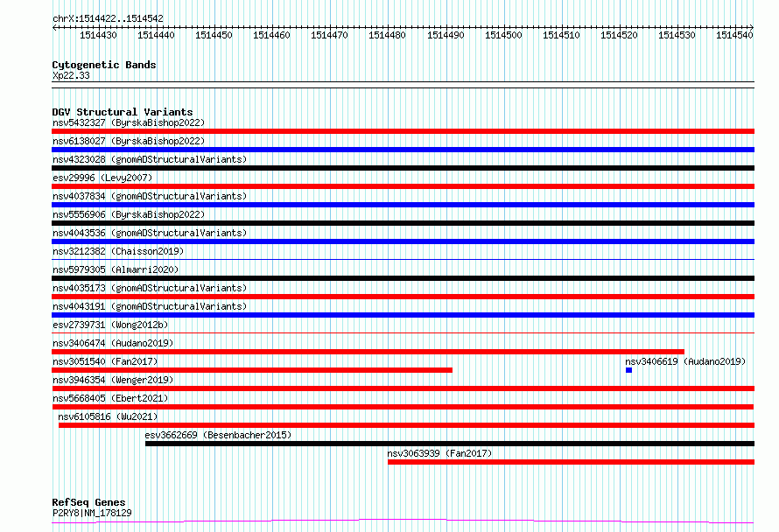The image size is (779, 532).
Task: Click the Cytogenetic Bands track title
Action: point(104,65)
